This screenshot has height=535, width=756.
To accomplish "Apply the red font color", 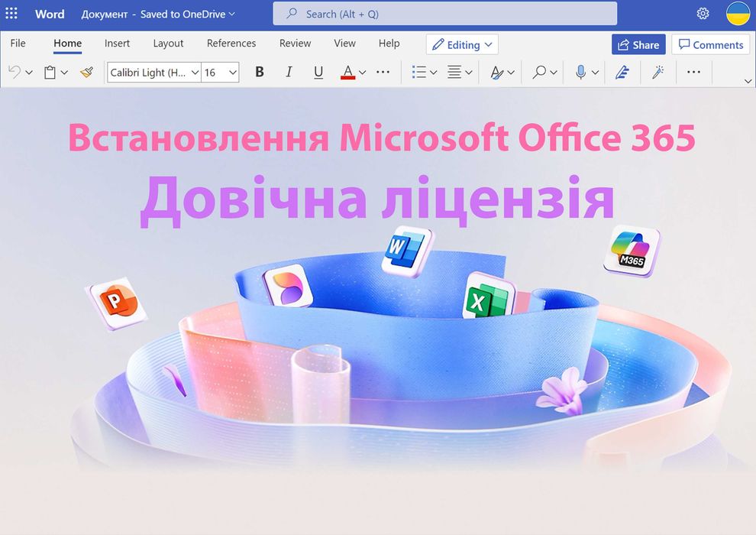I will pos(347,73).
